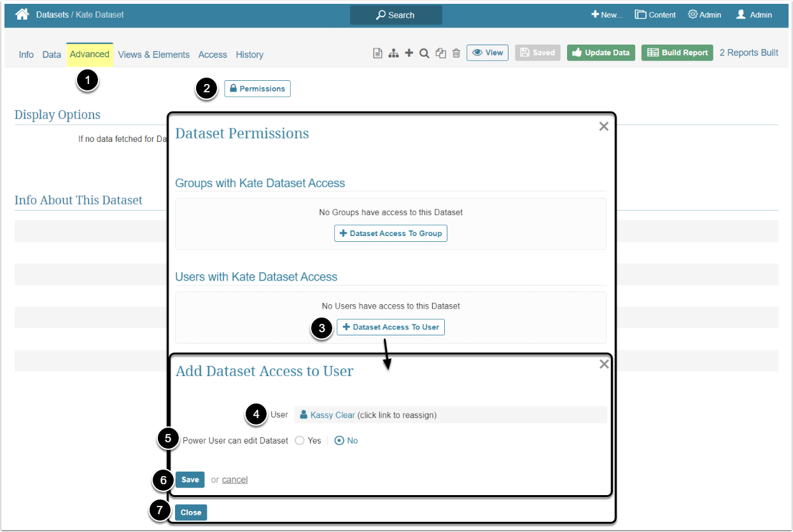Click the Display Options heading

click(57, 115)
